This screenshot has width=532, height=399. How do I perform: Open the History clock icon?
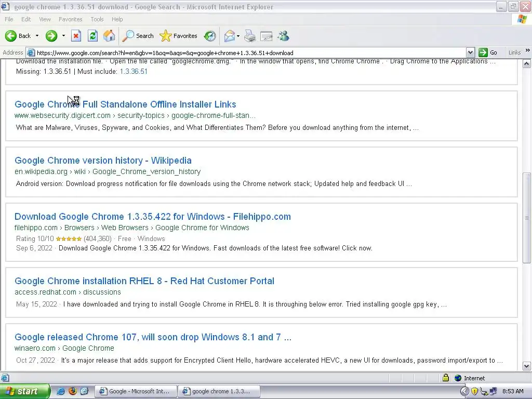coord(210,36)
